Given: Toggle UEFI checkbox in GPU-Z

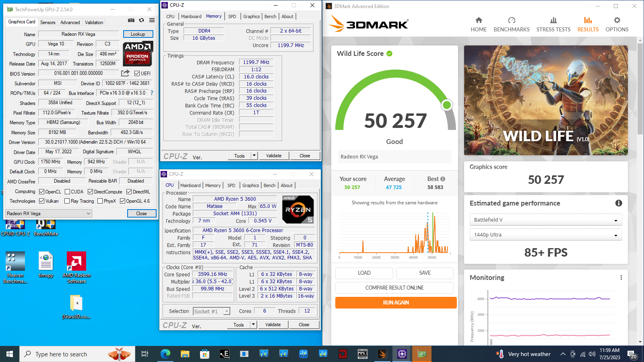Looking at the screenshot, I should (x=137, y=74).
